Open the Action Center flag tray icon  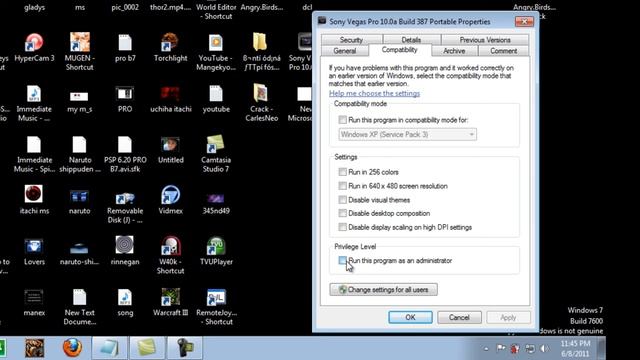tap(501, 349)
